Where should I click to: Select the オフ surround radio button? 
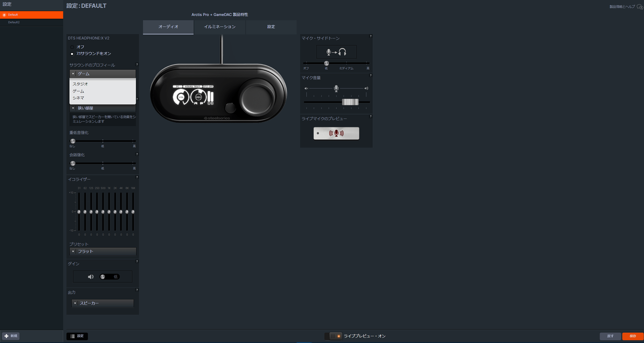(x=72, y=47)
